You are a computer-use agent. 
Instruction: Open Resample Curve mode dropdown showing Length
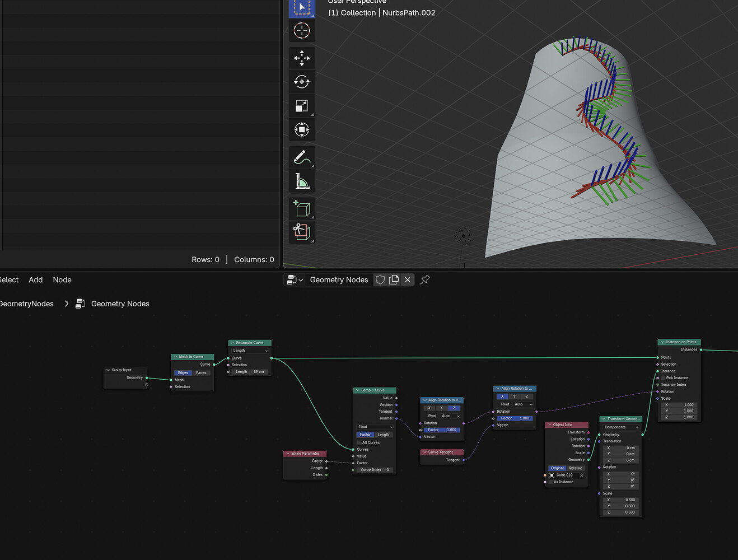click(250, 351)
